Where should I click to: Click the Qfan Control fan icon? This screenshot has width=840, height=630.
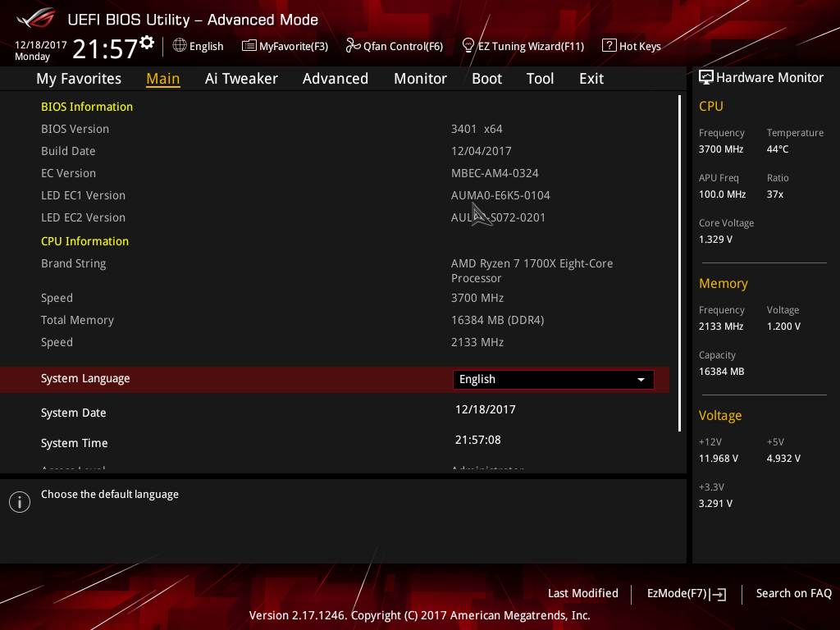(353, 46)
